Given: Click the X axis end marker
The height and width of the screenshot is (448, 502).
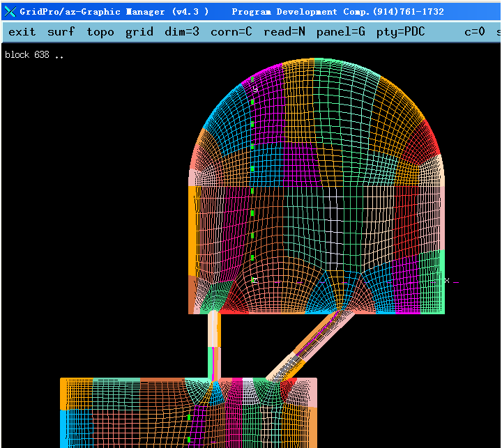Looking at the screenshot, I should tap(448, 281).
